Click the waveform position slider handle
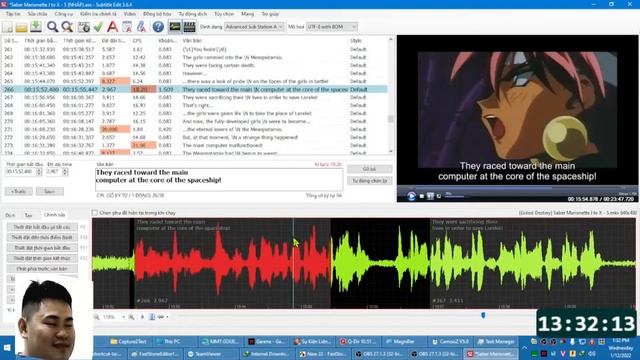 point(483,315)
